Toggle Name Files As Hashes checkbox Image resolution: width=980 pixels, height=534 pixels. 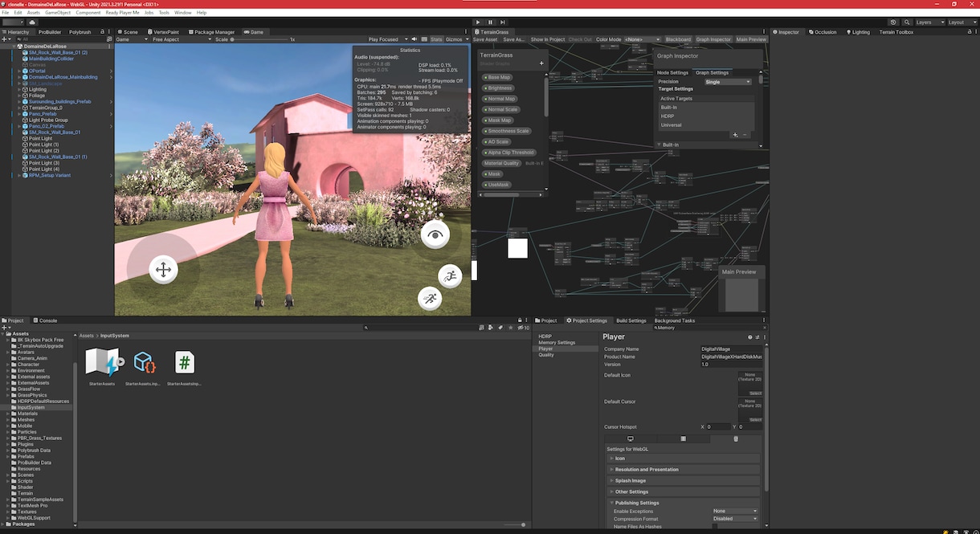coord(716,527)
